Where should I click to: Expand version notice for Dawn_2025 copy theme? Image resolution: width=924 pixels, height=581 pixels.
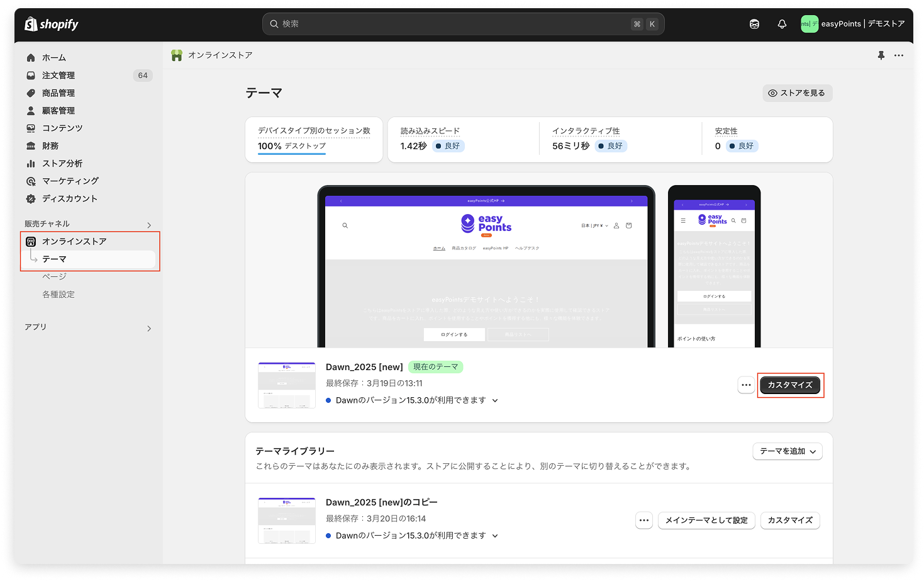[495, 536]
